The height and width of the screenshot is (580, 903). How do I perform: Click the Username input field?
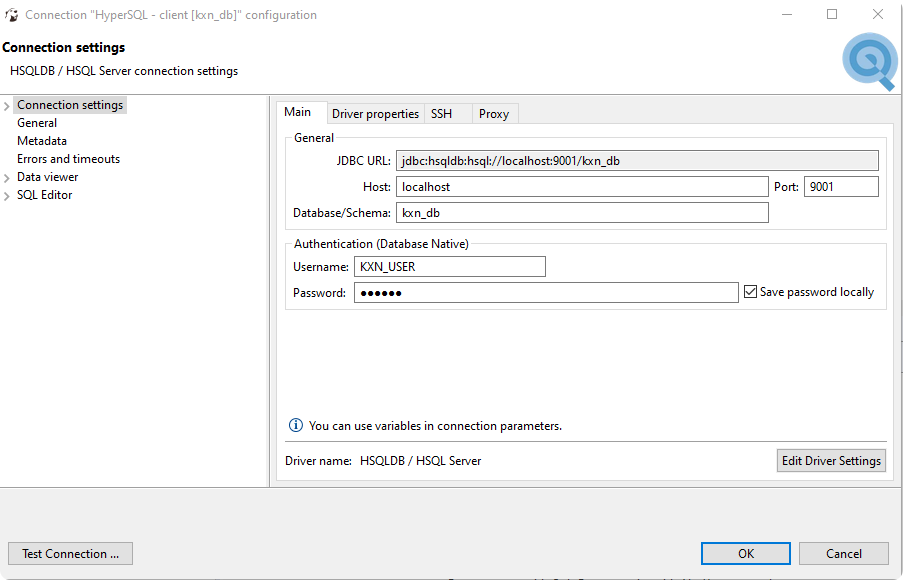pos(449,267)
